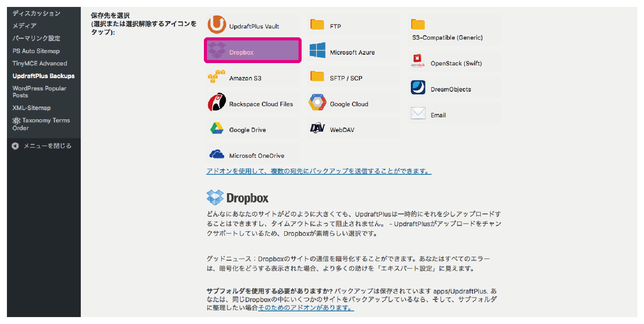Click the FTP folder icon
The image size is (644, 324).
pos(317,24)
